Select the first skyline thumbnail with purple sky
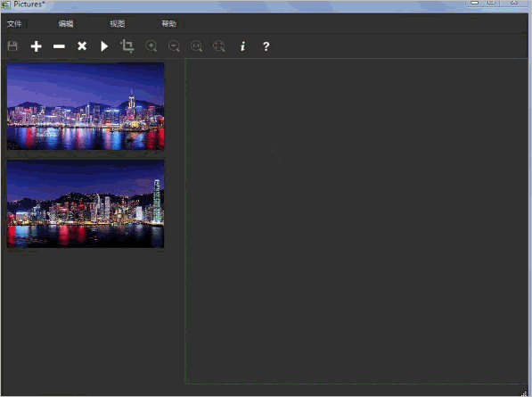 tap(86, 106)
